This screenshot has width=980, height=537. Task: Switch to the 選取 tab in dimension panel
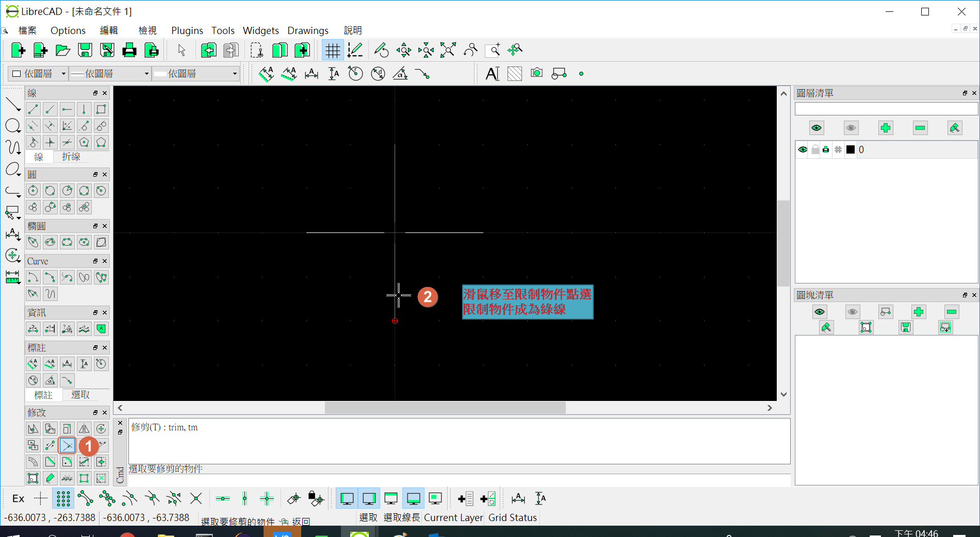tap(80, 395)
